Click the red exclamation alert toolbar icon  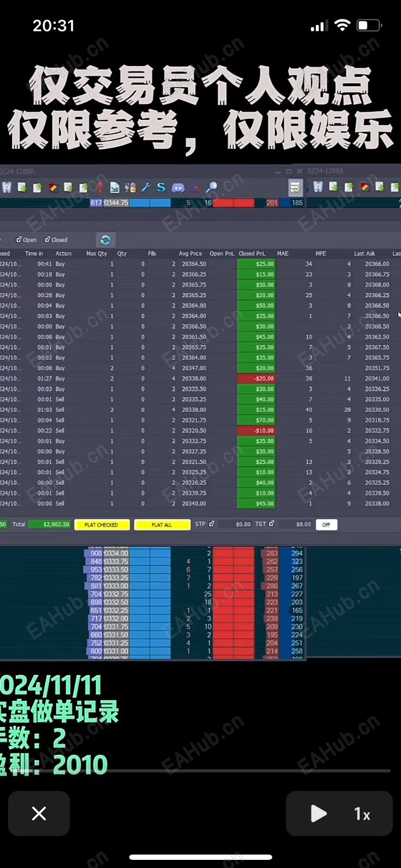(x=100, y=188)
